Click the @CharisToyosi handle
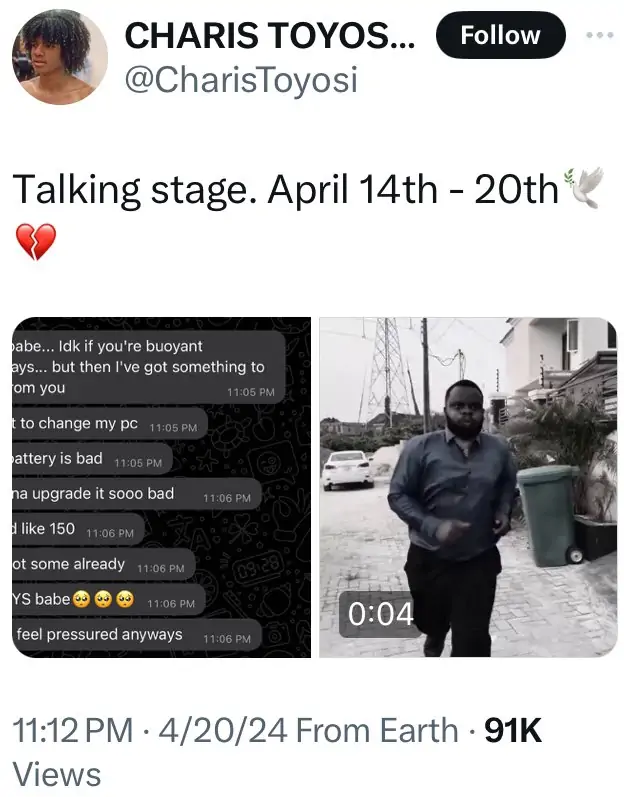The width and height of the screenshot is (624, 797). (241, 80)
